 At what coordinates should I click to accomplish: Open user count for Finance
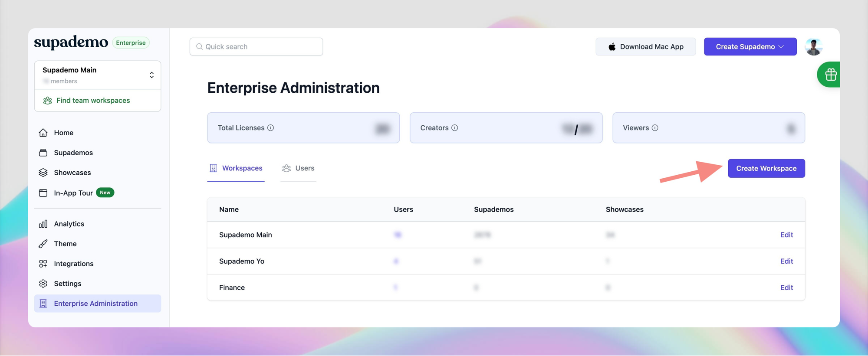tap(395, 287)
